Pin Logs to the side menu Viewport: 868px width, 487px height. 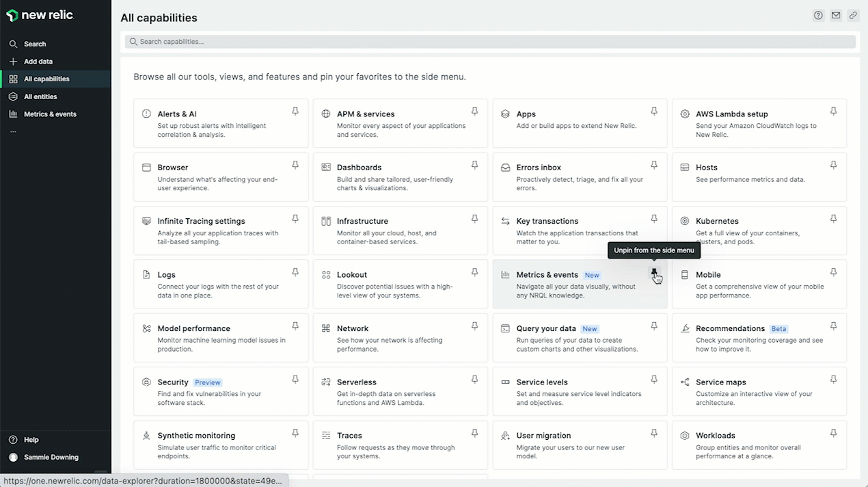click(x=295, y=272)
